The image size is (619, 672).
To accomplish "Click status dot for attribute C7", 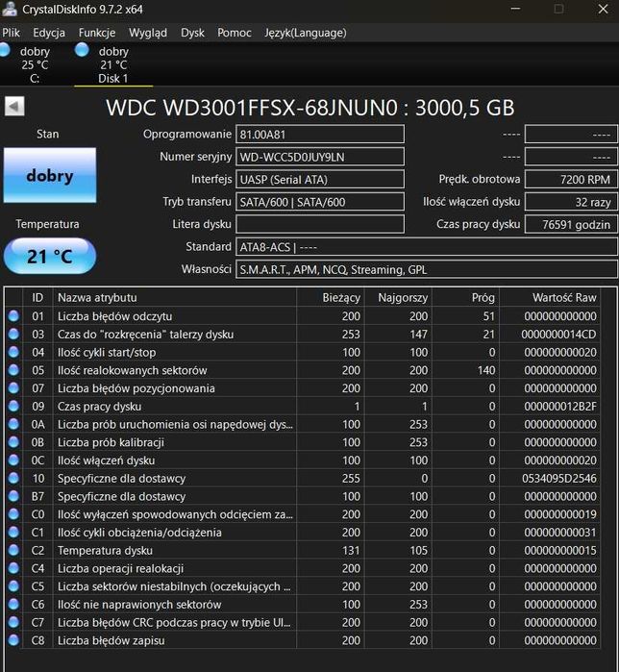I will point(13,622).
